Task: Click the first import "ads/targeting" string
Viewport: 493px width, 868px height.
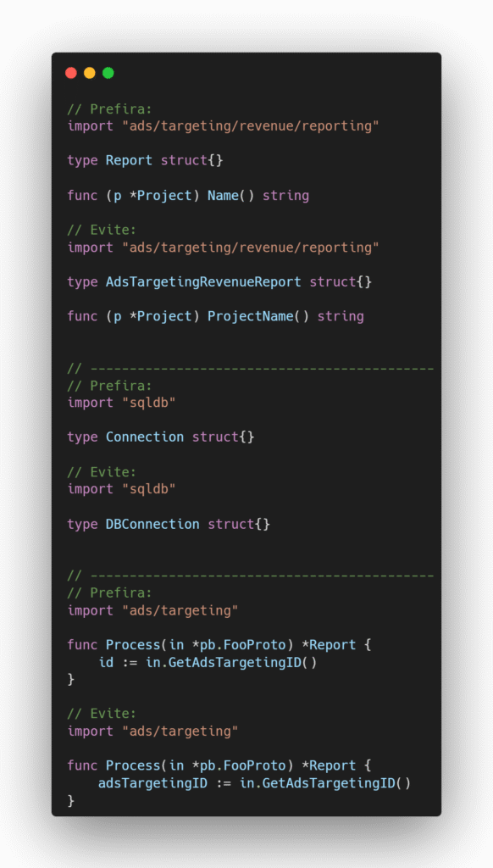Action: pos(180,610)
